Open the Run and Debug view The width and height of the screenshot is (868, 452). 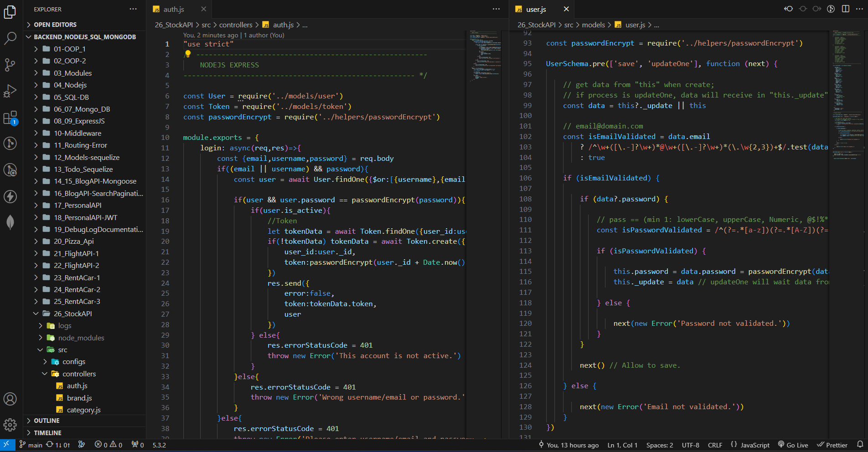click(x=10, y=91)
